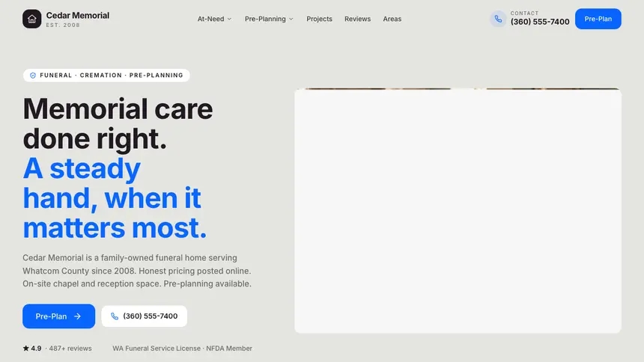Click the phone icon beside Contact
644x362 pixels.
point(498,19)
